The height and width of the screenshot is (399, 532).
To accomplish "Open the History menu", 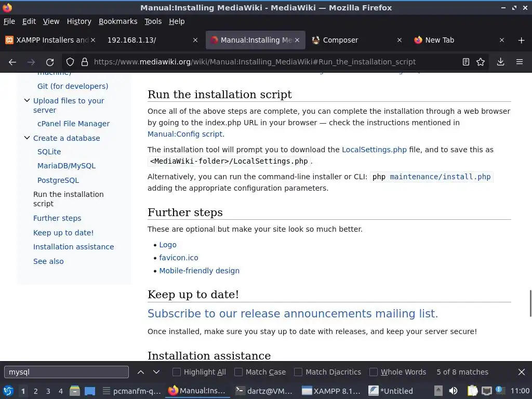I will point(79,21).
